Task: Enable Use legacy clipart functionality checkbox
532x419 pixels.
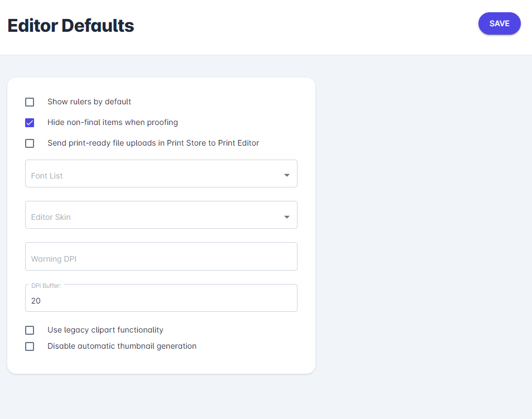Action: (x=30, y=330)
